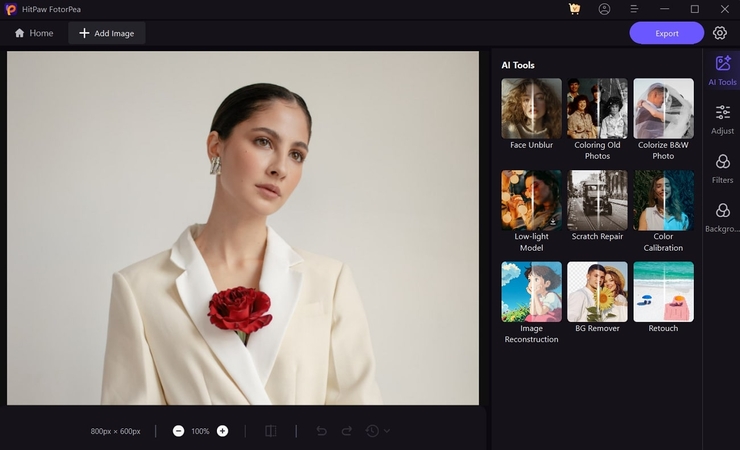The width and height of the screenshot is (740, 450).
Task: Open the edit history clock icon
Action: point(372,431)
